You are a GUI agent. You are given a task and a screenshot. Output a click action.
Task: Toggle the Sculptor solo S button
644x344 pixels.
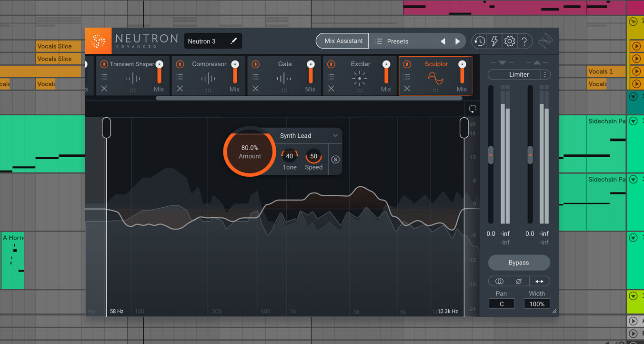pyautogui.click(x=335, y=160)
